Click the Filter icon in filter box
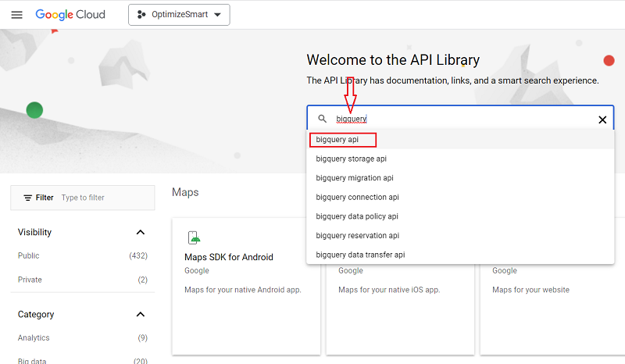The width and height of the screenshot is (625, 364). point(27,198)
